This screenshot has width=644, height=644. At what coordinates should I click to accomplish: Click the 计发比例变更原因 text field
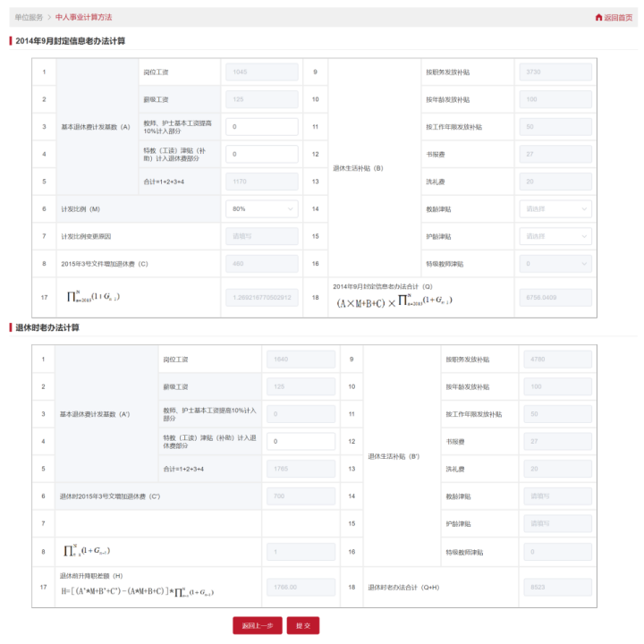pos(262,237)
